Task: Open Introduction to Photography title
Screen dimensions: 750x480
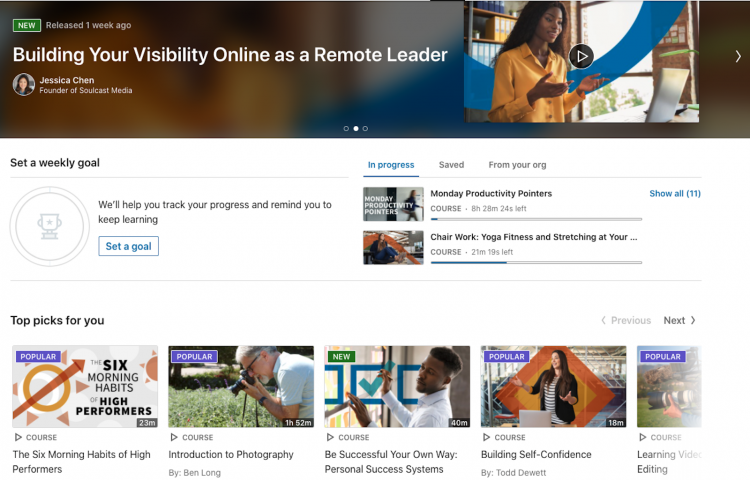Action: (x=231, y=455)
